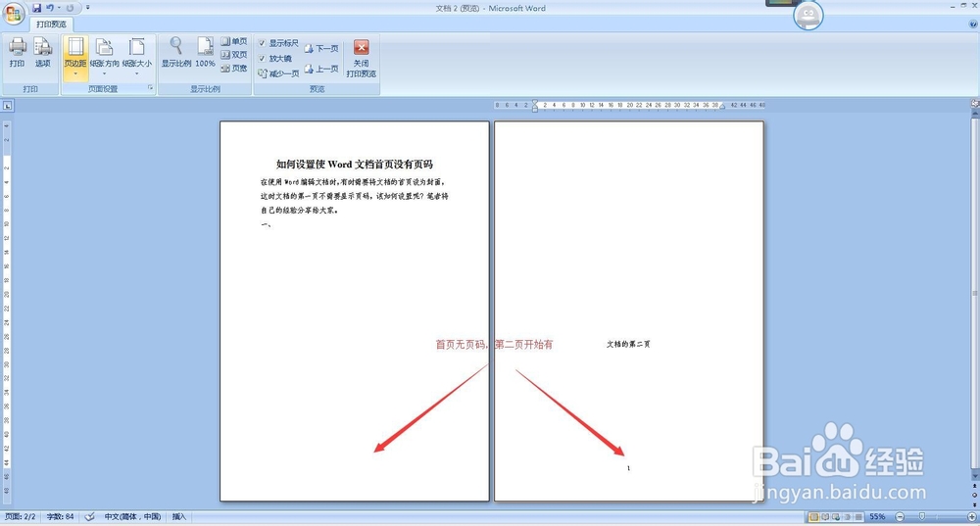
Task: Click the proofing check icon in status bar
Action: pyautogui.click(x=89, y=516)
